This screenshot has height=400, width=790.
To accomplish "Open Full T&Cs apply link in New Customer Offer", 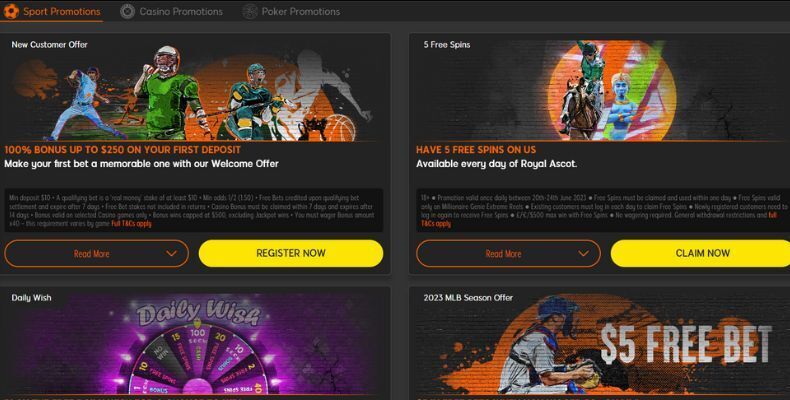I will point(131,224).
